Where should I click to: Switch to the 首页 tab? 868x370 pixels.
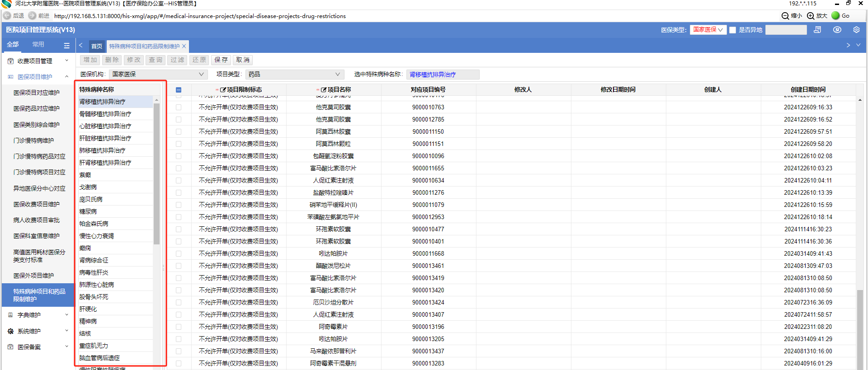97,46
